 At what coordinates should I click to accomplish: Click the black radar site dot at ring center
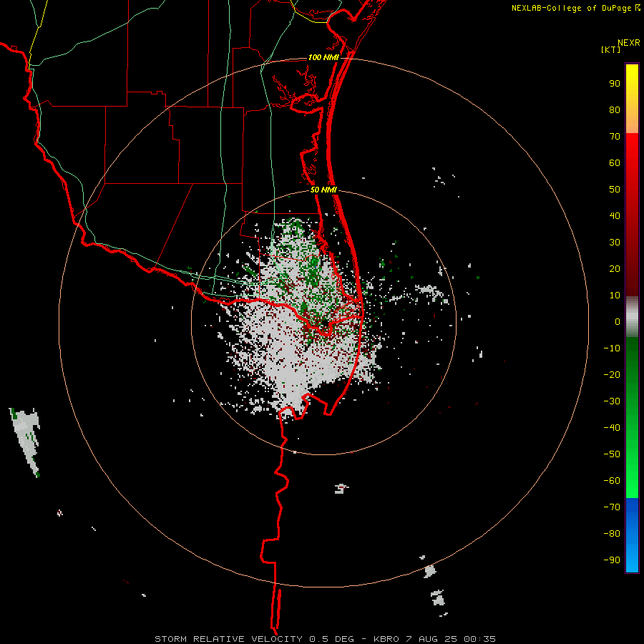click(324, 323)
